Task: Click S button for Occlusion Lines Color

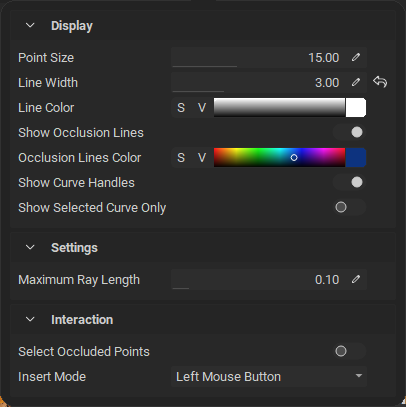Action: (x=181, y=158)
